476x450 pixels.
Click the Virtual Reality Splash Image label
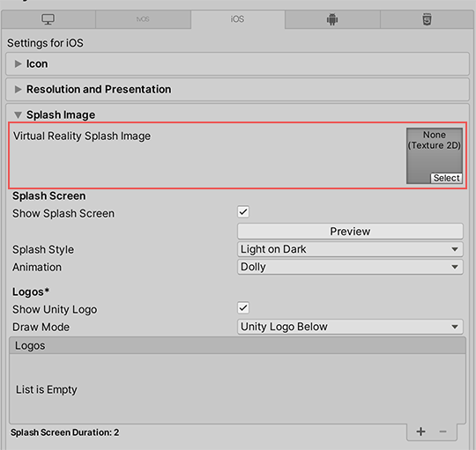(82, 136)
